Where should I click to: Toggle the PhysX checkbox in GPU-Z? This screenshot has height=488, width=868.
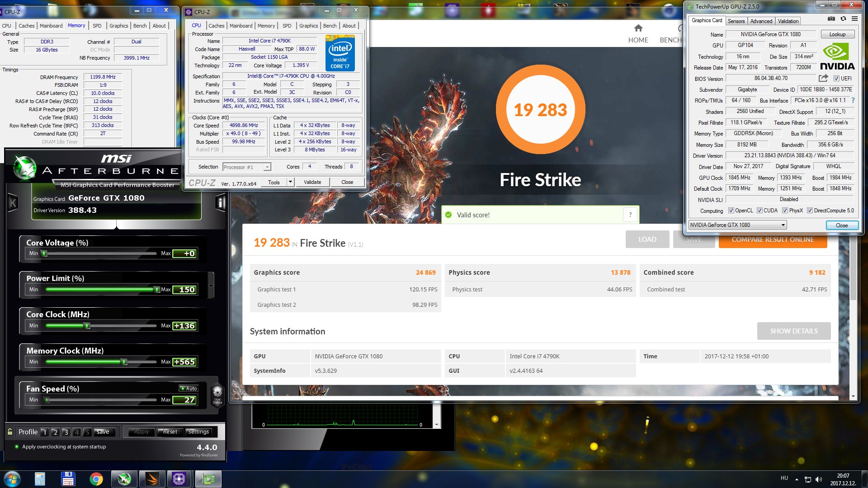click(785, 211)
